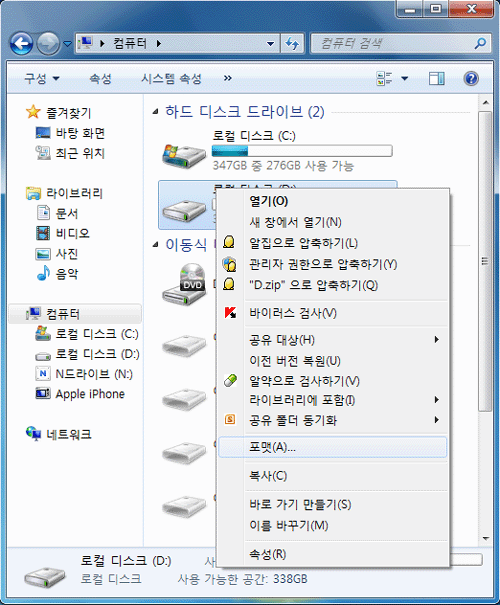Open the address bar history dropdown
Viewport: 500px width, 605px height.
(x=271, y=44)
